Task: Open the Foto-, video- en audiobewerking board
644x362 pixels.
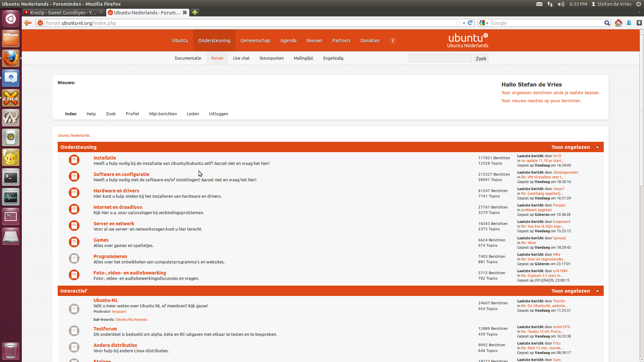Action: point(130,273)
